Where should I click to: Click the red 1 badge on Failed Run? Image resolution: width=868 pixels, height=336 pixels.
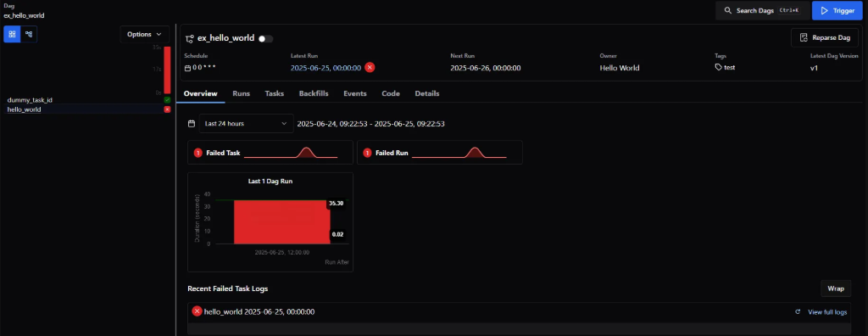point(368,153)
